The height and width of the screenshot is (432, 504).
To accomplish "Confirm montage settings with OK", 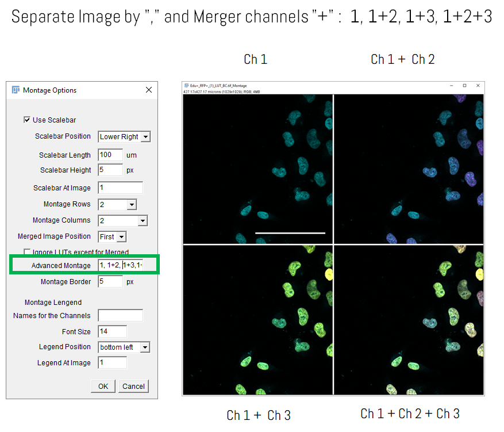I will (x=103, y=386).
